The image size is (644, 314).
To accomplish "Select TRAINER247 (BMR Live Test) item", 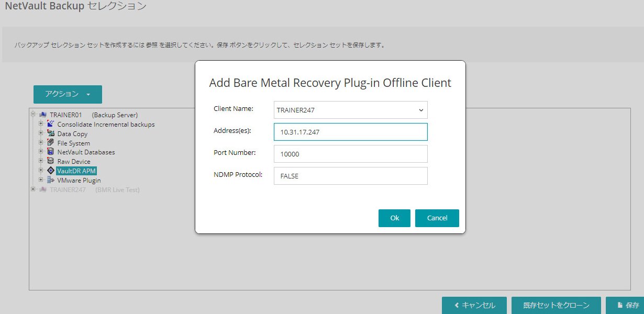I will tap(95, 189).
